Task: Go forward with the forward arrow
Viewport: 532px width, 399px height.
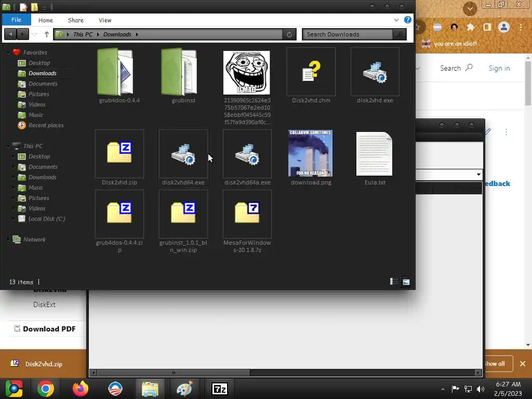Action: click(x=23, y=34)
